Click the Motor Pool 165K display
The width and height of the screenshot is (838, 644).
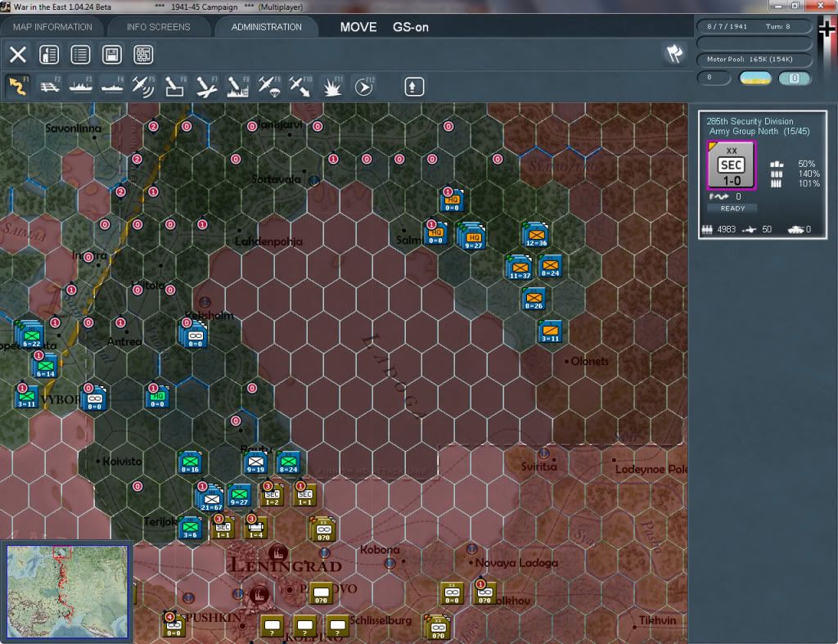tap(754, 59)
